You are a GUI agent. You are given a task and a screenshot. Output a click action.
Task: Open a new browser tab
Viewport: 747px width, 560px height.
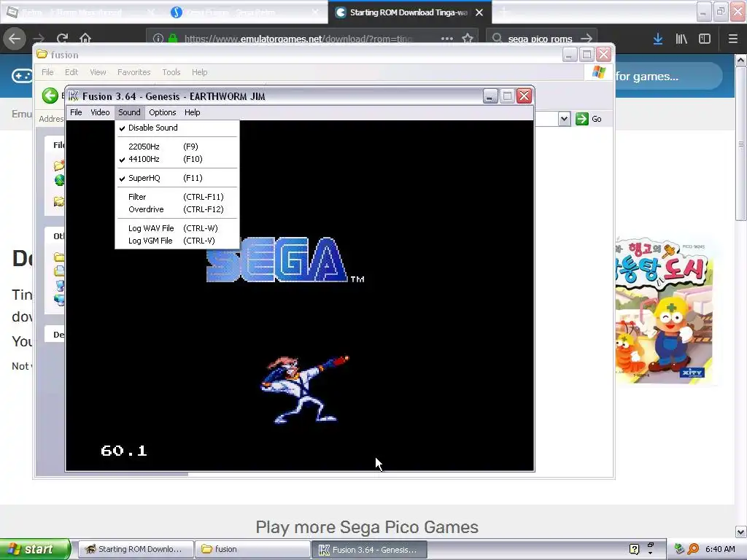pyautogui.click(x=504, y=12)
